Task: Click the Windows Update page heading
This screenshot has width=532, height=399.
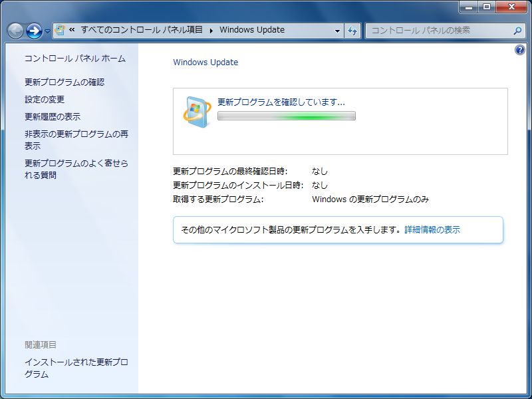Action: click(x=205, y=62)
